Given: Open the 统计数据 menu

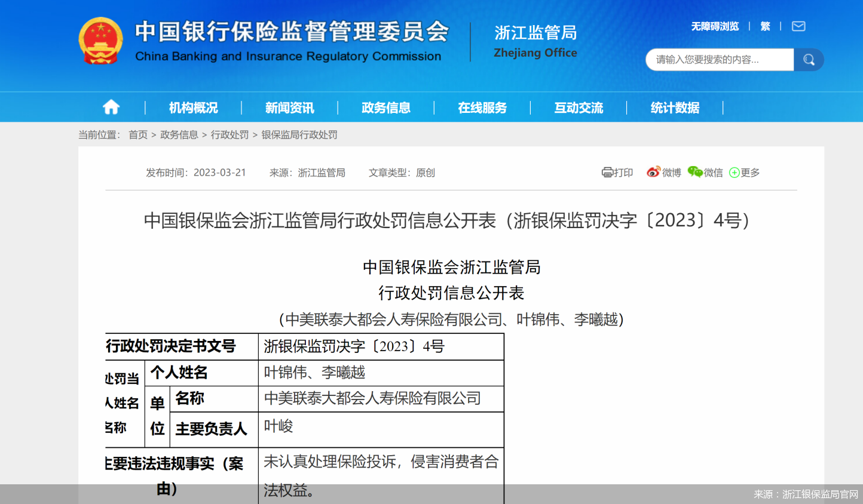Looking at the screenshot, I should pyautogui.click(x=675, y=107).
